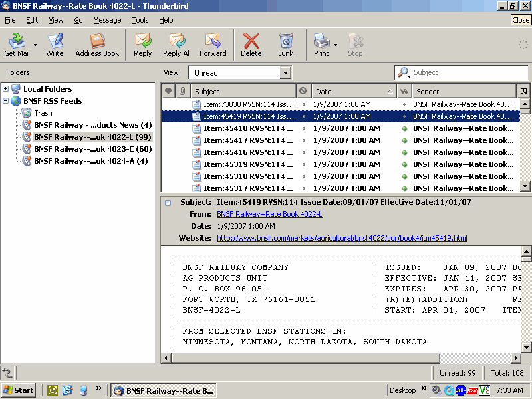The image size is (532, 399).
Task: Forward the selected message
Action: [213, 45]
